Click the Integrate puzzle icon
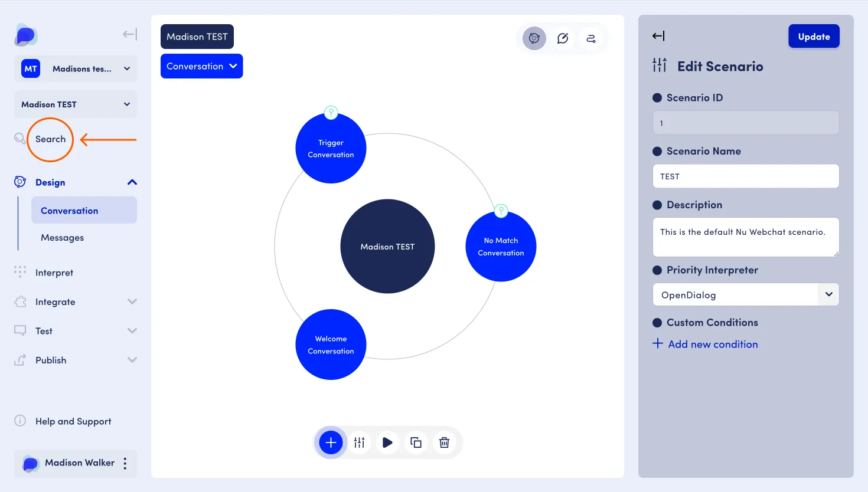 point(20,301)
